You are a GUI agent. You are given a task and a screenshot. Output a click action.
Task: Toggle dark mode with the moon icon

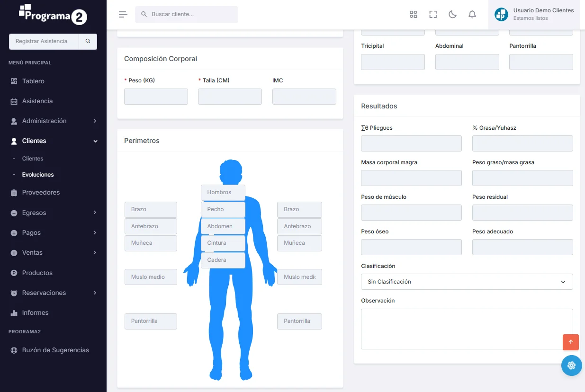[452, 14]
